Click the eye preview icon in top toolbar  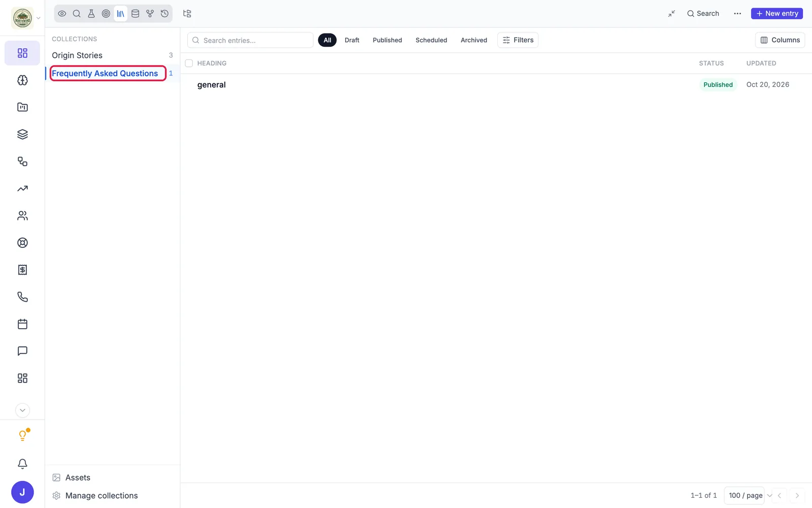pos(62,14)
